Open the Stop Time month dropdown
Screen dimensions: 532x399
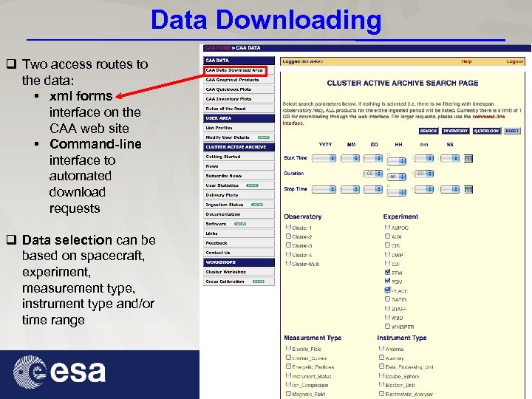click(350, 190)
